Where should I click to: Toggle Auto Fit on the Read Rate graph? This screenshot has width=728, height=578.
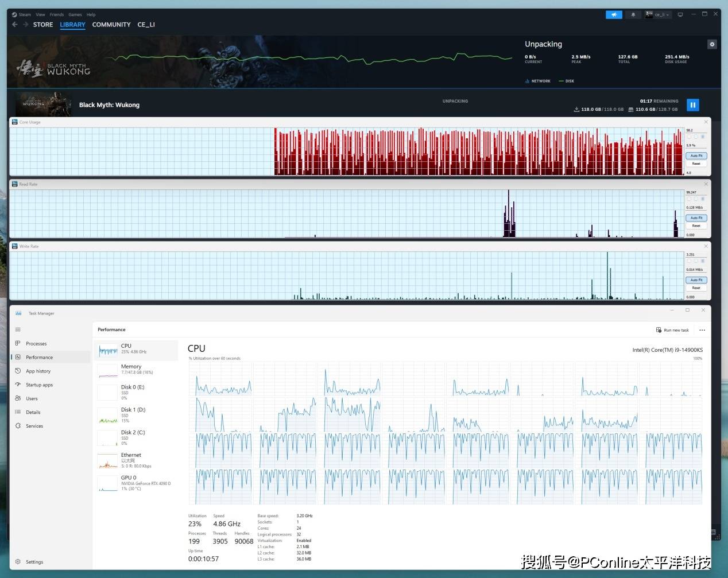696,218
